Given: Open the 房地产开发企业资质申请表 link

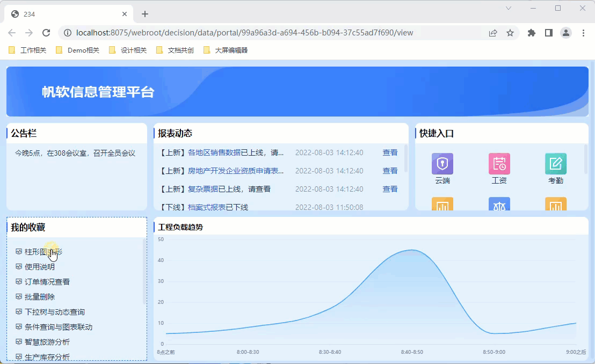Looking at the screenshot, I should (236, 171).
